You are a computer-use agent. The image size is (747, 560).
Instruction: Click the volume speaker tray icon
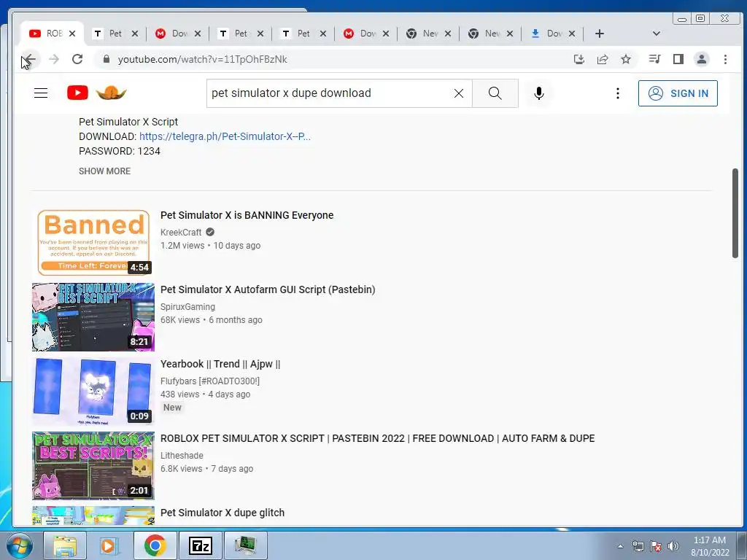(x=673, y=546)
